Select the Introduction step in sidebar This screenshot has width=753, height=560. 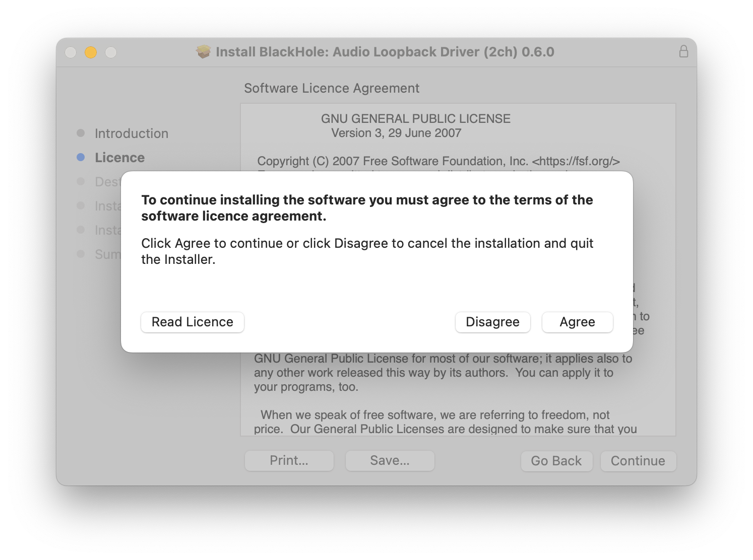click(x=132, y=133)
